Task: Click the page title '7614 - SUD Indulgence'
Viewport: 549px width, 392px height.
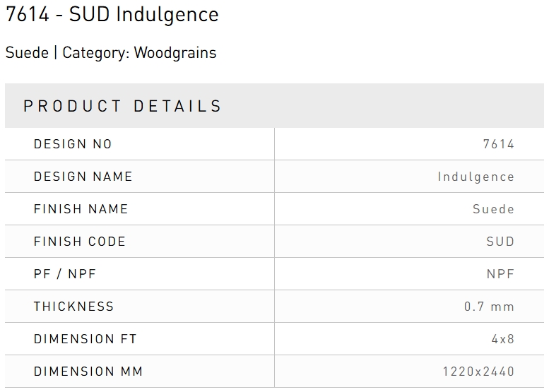Action: tap(112, 15)
